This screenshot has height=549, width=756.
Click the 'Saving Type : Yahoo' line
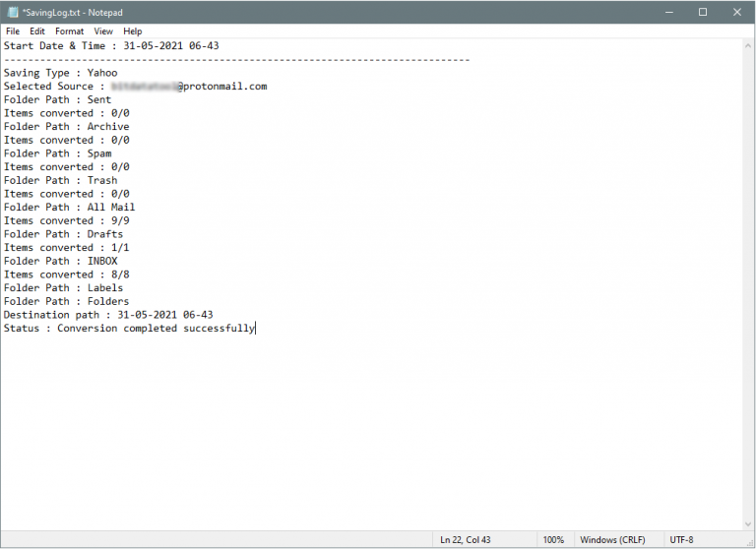(x=61, y=73)
